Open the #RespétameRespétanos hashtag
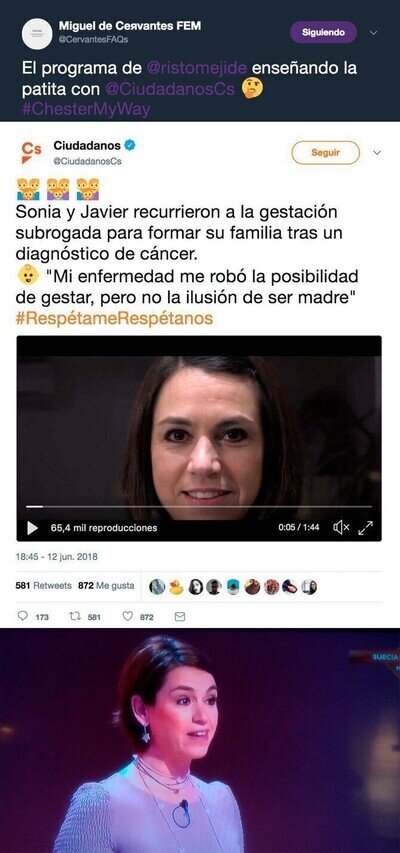400x853 pixels. coord(114,318)
